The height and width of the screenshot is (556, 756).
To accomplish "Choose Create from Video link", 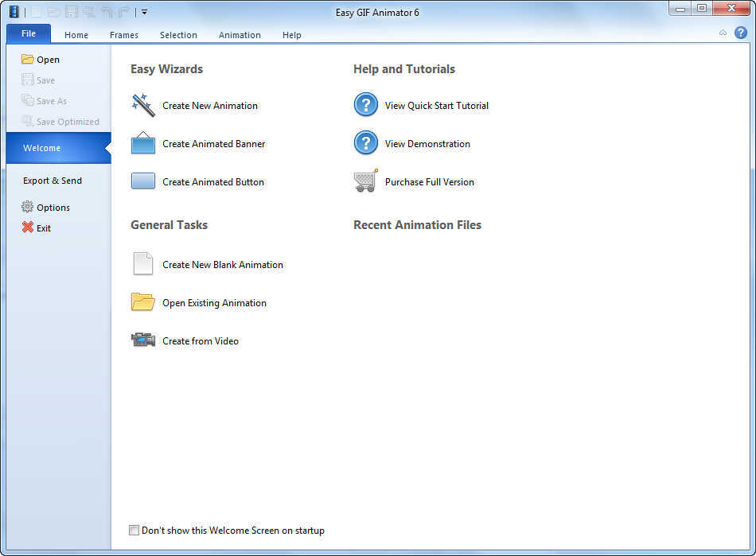I will click(200, 341).
